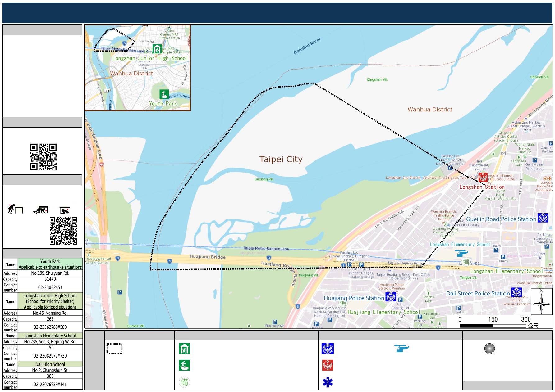Viewport: 555px width, 392px height.
Task: Click 'Longshan Junior High School' table name cell
Action: coord(50,301)
